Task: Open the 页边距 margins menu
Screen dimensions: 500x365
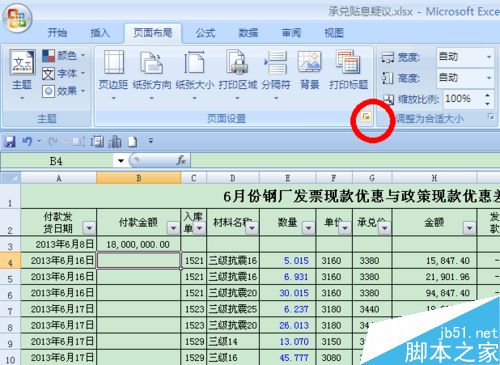Action: pyautogui.click(x=113, y=75)
